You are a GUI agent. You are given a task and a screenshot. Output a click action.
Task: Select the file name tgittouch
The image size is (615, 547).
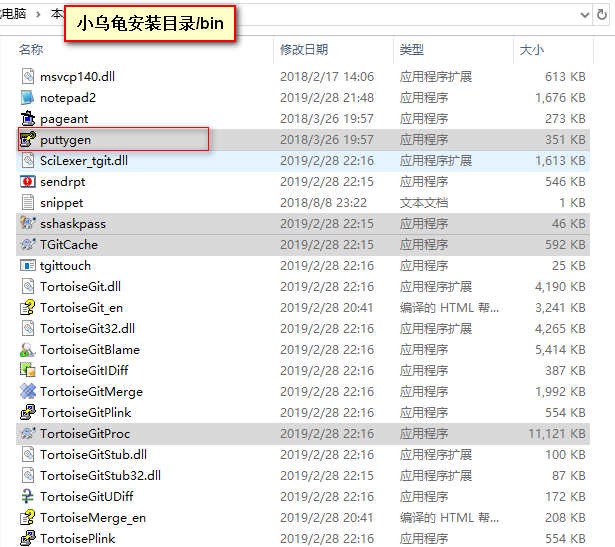[x=66, y=266]
